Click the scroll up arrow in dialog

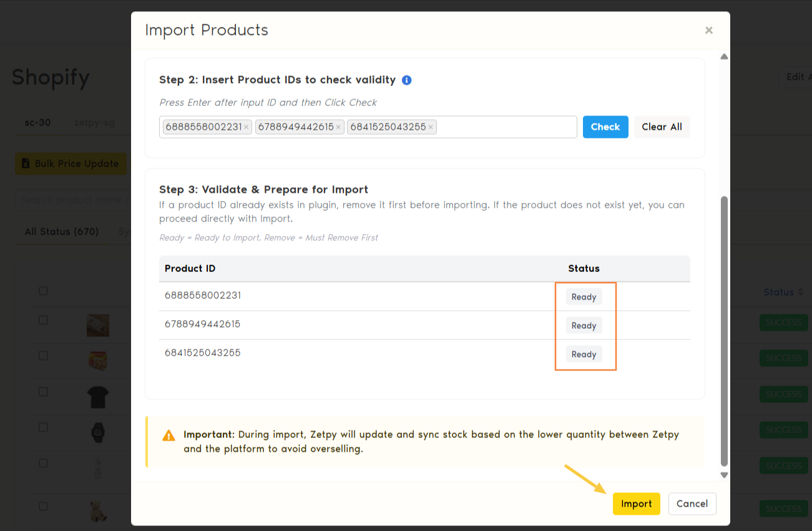coord(724,57)
